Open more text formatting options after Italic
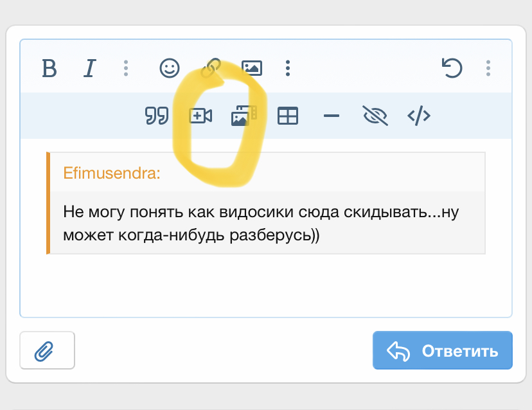The height and width of the screenshot is (410, 532). (x=126, y=68)
